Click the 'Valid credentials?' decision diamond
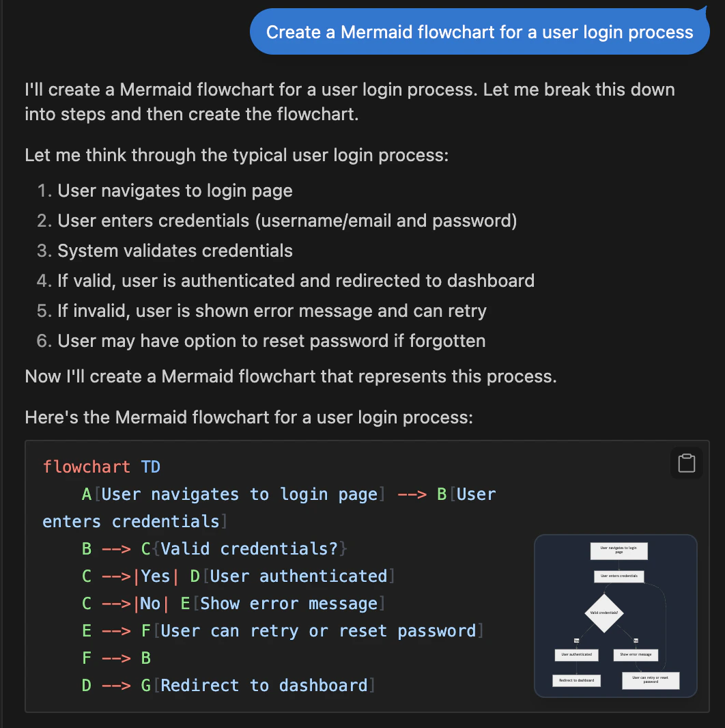 pyautogui.click(x=603, y=613)
